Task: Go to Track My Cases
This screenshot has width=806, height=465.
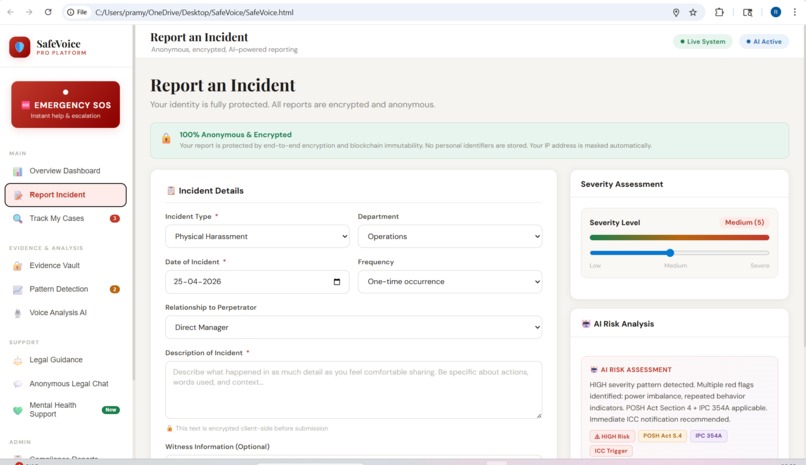Action: (65, 218)
